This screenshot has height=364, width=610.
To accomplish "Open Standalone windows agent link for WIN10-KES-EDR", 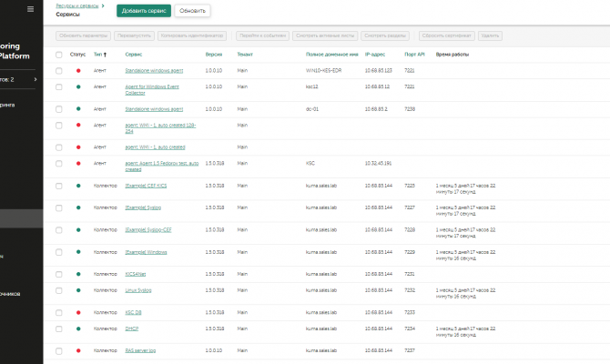I will point(154,71).
